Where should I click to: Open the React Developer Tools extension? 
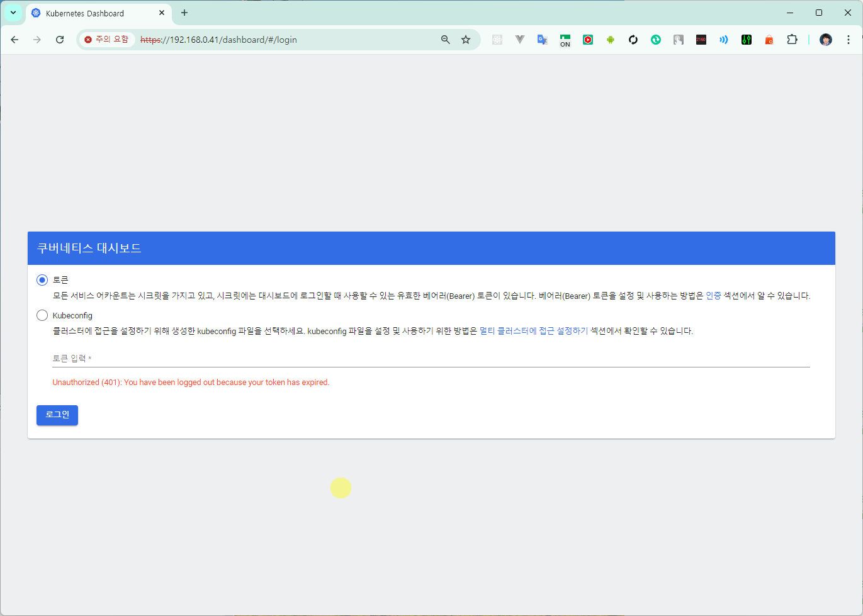click(x=497, y=40)
